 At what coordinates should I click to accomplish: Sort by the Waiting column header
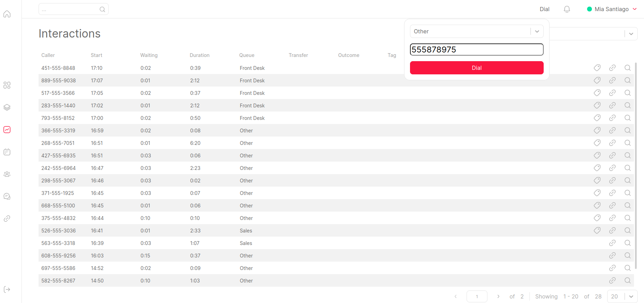[149, 55]
